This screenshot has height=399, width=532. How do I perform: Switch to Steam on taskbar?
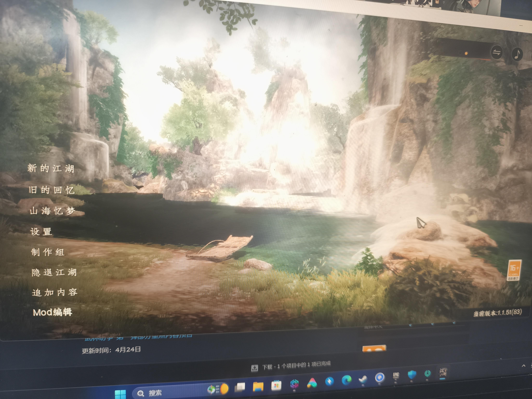tap(363, 379)
